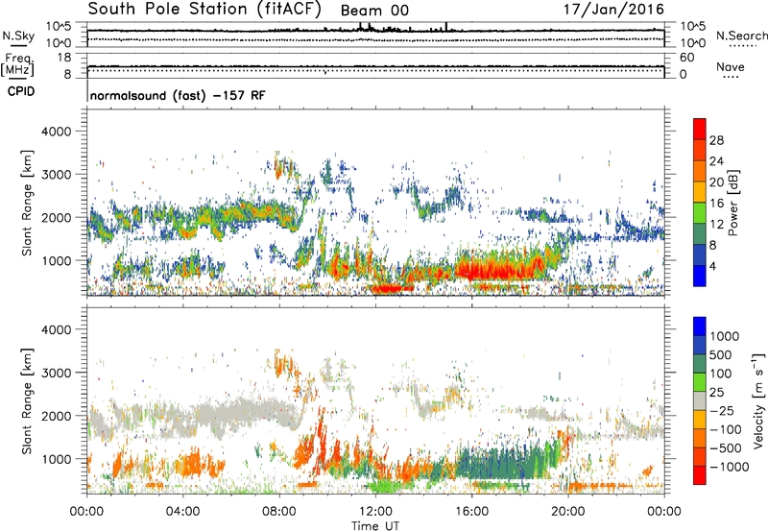Image resolution: width=768 pixels, height=532 pixels.
Task: Click the 'South Pole Station (fitACF)' title
Action: (204, 10)
